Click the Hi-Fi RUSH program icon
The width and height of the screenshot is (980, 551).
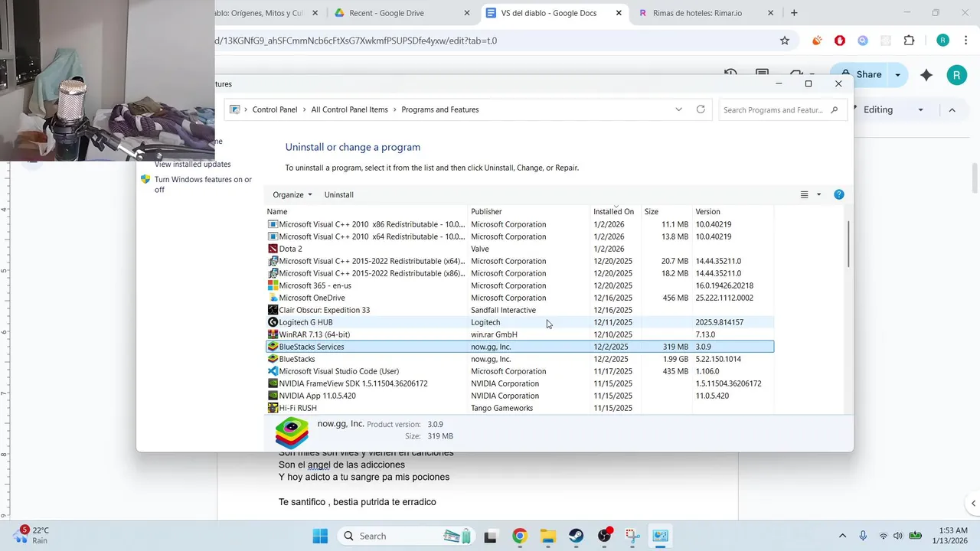(273, 408)
